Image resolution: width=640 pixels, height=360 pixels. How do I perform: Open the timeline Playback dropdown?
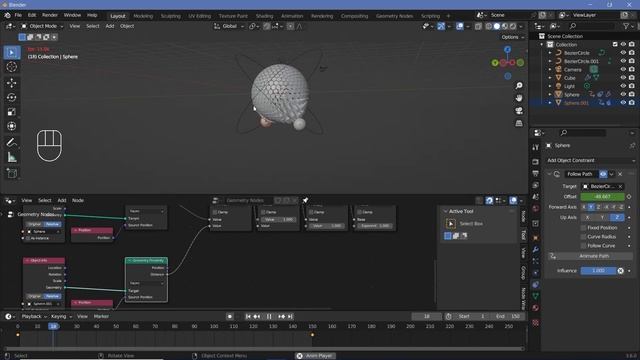34,316
